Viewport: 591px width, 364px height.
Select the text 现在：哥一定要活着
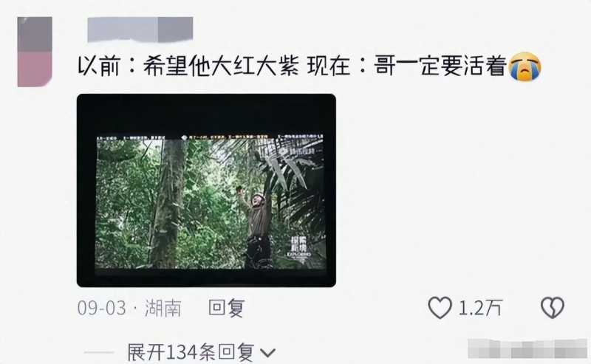407,66
